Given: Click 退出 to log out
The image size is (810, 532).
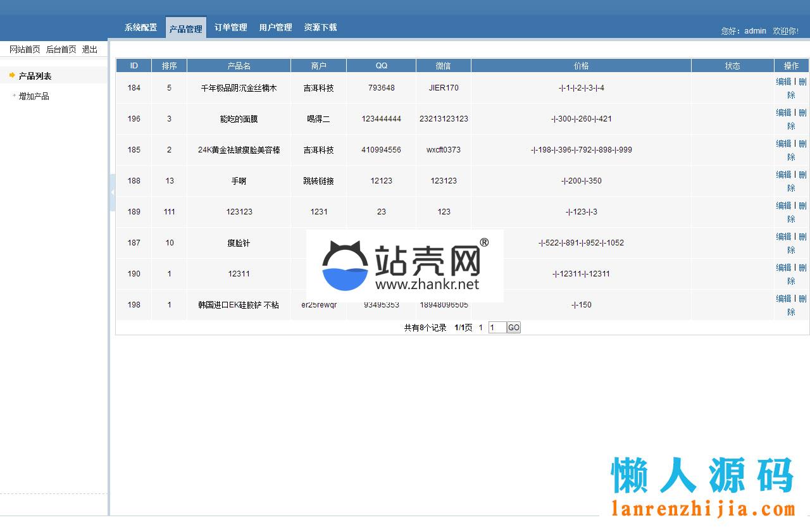Looking at the screenshot, I should click(x=90, y=49).
